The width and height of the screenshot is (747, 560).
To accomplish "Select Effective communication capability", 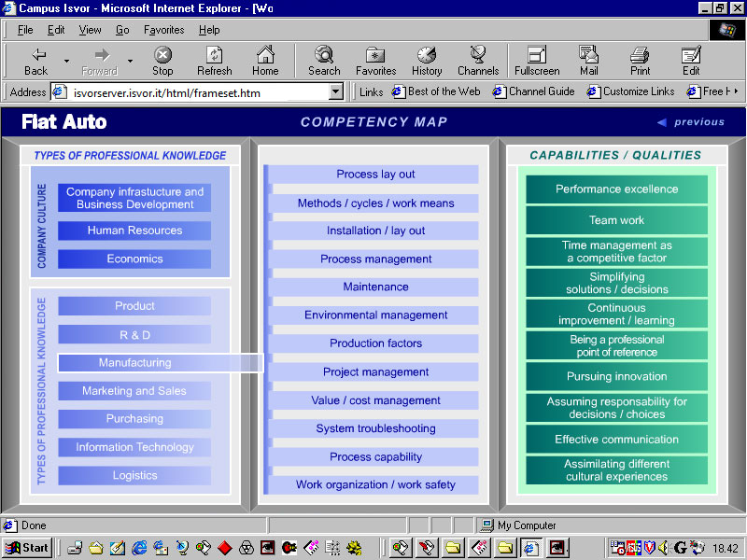I will coord(616,439).
